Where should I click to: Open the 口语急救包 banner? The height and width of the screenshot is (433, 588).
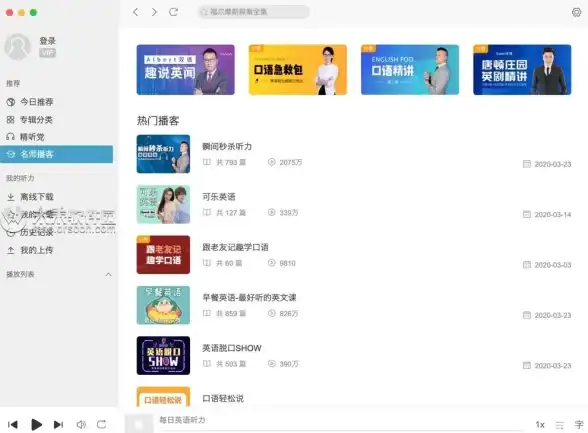(x=298, y=70)
